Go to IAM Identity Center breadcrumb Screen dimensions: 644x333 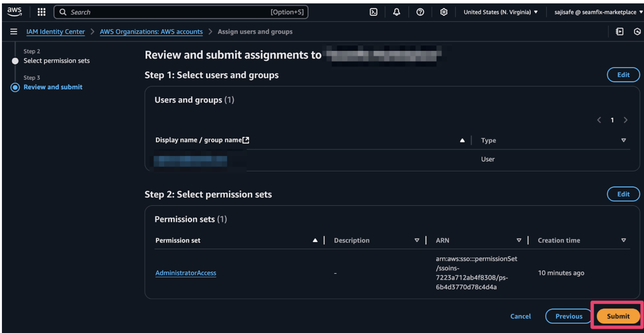pos(55,32)
